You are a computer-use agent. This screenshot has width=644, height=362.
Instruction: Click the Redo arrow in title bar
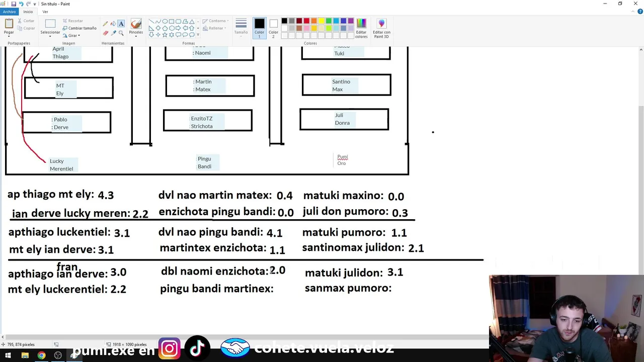[x=28, y=4]
